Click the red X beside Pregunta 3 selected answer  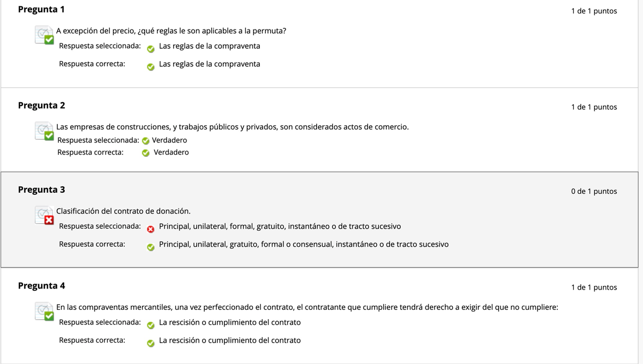(151, 229)
